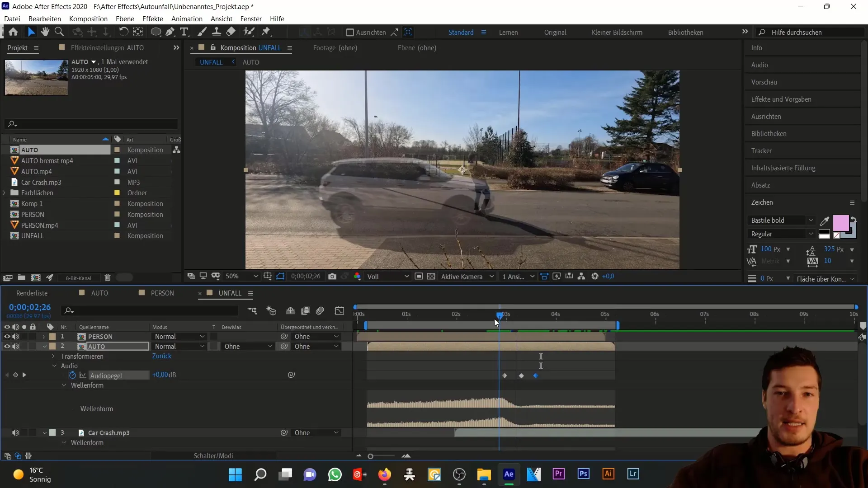
Task: Click the last Audiopegel keyframe
Action: (536, 375)
